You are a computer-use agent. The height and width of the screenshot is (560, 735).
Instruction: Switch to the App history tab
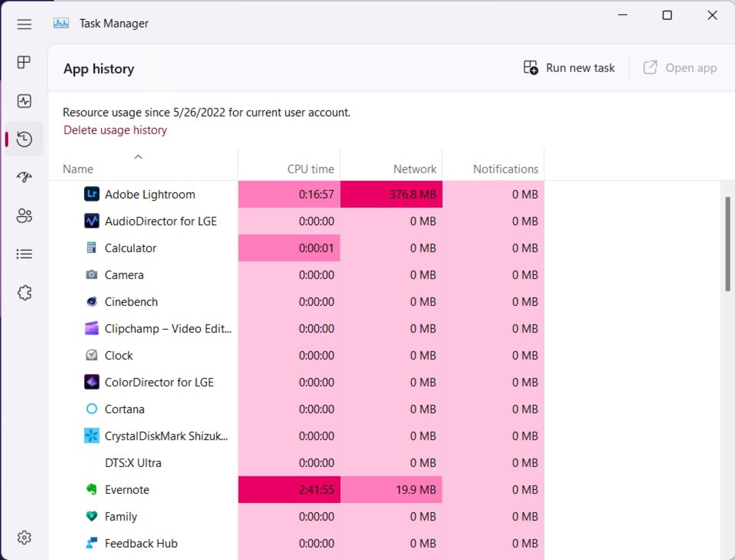pos(24,140)
